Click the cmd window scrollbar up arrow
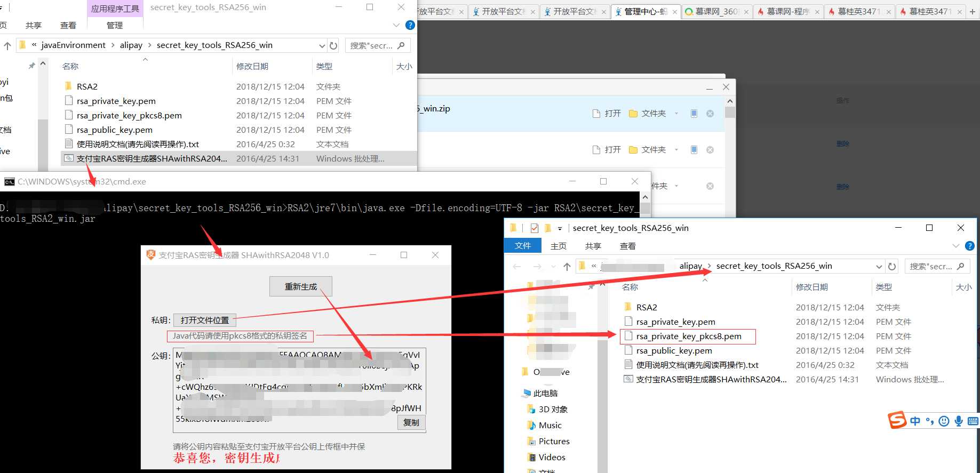The height and width of the screenshot is (473, 980). (645, 197)
